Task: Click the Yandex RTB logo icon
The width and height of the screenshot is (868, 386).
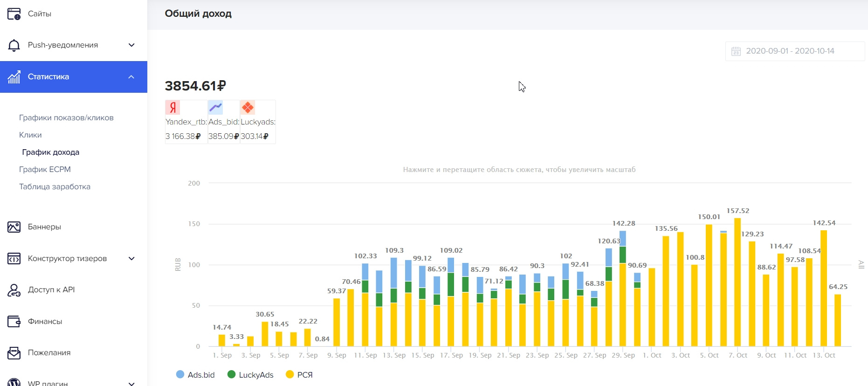Action: coord(173,108)
